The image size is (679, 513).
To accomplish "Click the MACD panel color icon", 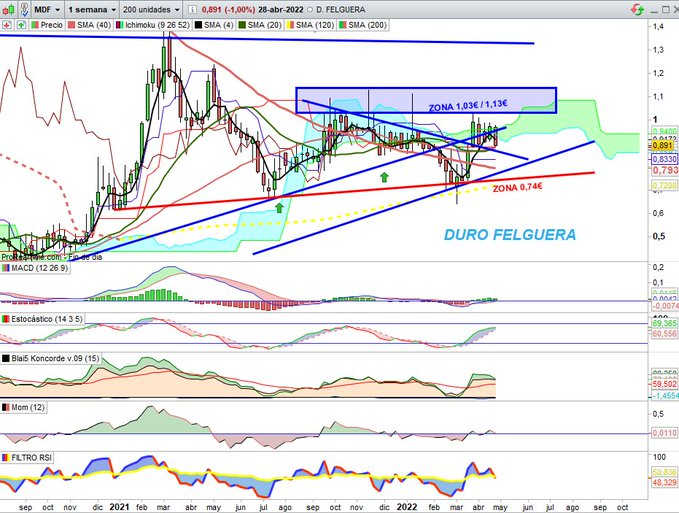I will [6, 268].
